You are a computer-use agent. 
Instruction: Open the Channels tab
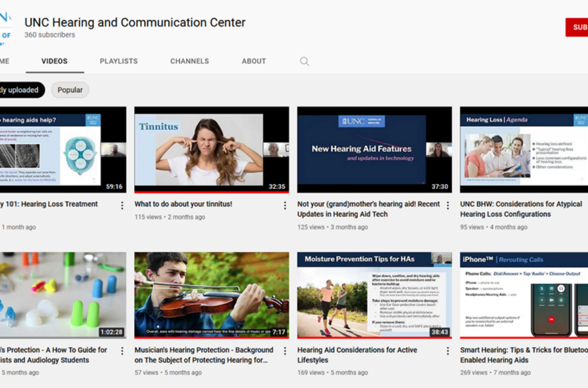(x=190, y=62)
